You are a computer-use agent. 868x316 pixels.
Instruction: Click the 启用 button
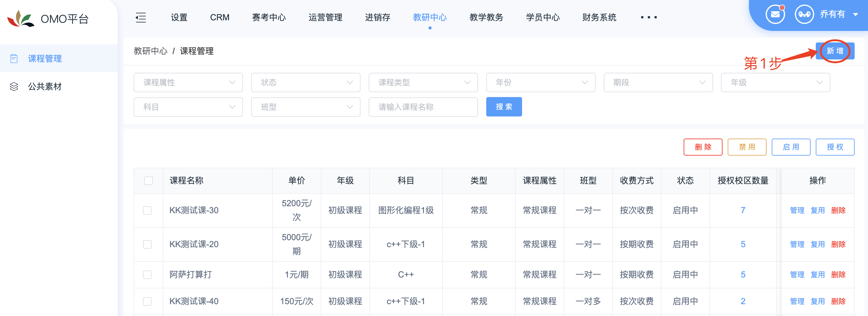click(791, 147)
